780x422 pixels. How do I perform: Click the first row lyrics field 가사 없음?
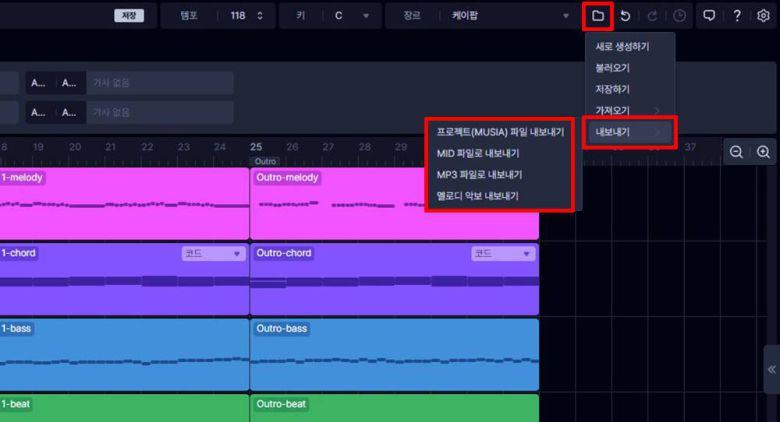point(159,83)
